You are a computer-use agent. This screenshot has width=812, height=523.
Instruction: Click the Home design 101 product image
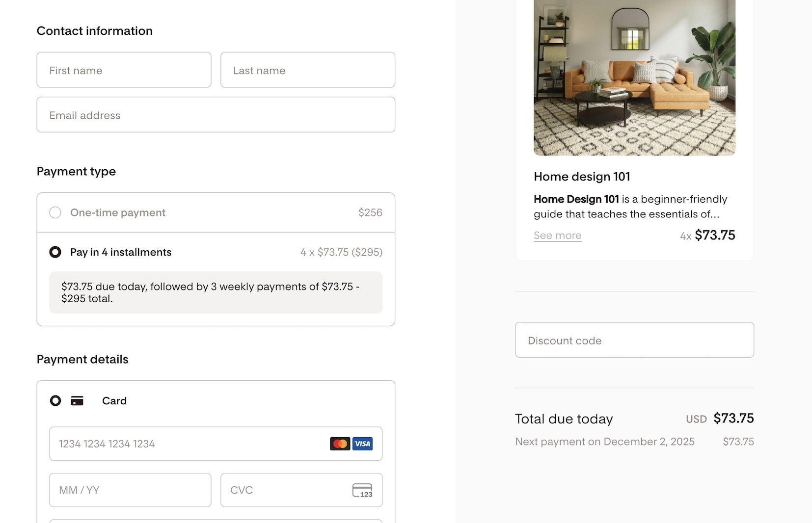pos(634,78)
